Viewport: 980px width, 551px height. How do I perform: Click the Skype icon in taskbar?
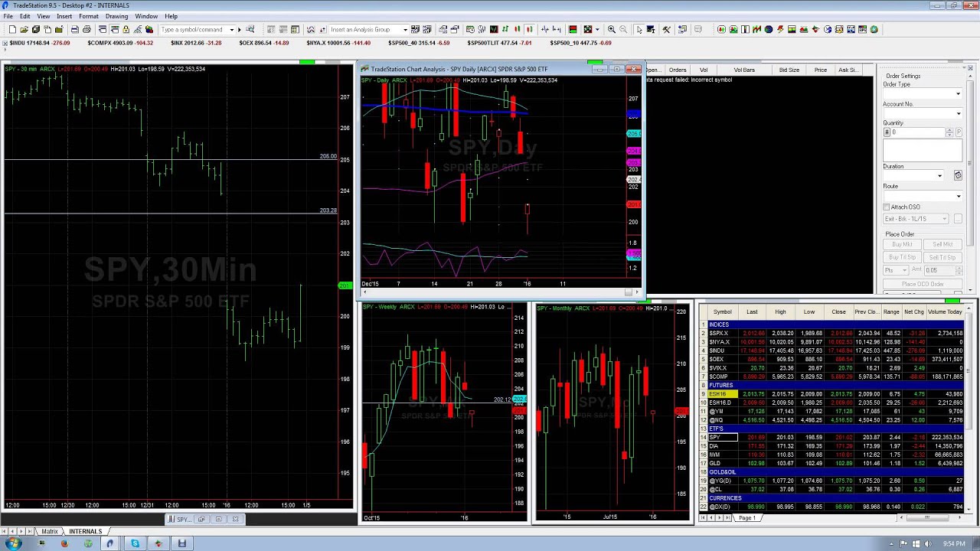(135, 543)
